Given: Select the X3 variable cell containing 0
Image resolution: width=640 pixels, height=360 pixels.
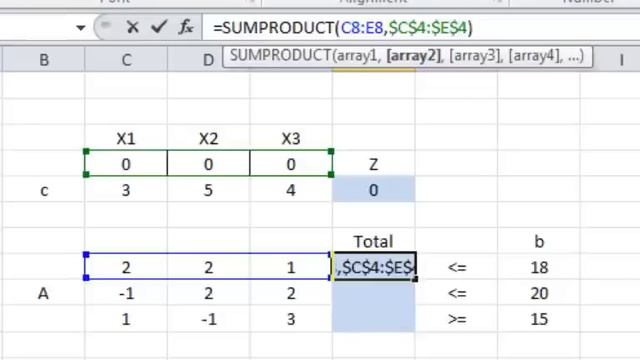Looking at the screenshot, I should point(291,164).
